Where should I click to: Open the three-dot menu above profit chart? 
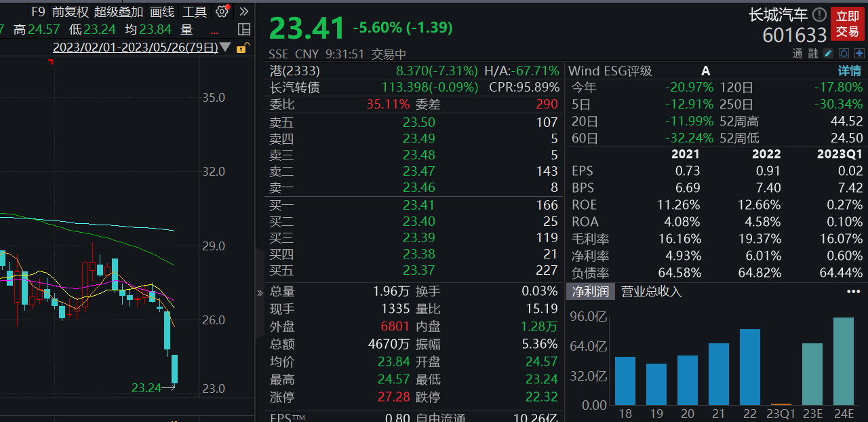pyautogui.click(x=853, y=292)
